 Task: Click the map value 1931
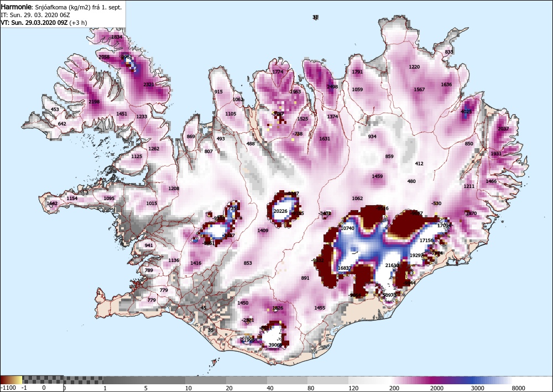point(496,154)
